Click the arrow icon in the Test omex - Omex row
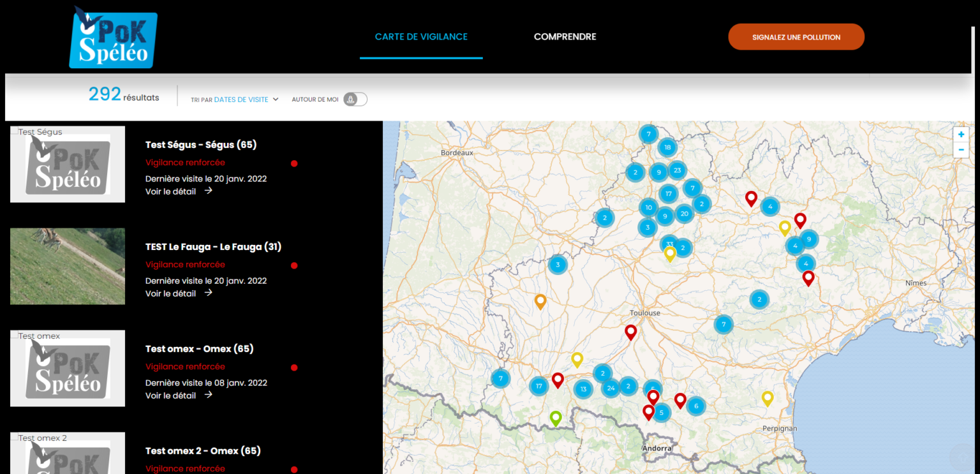Screen dimensions: 980x474 tap(208, 395)
